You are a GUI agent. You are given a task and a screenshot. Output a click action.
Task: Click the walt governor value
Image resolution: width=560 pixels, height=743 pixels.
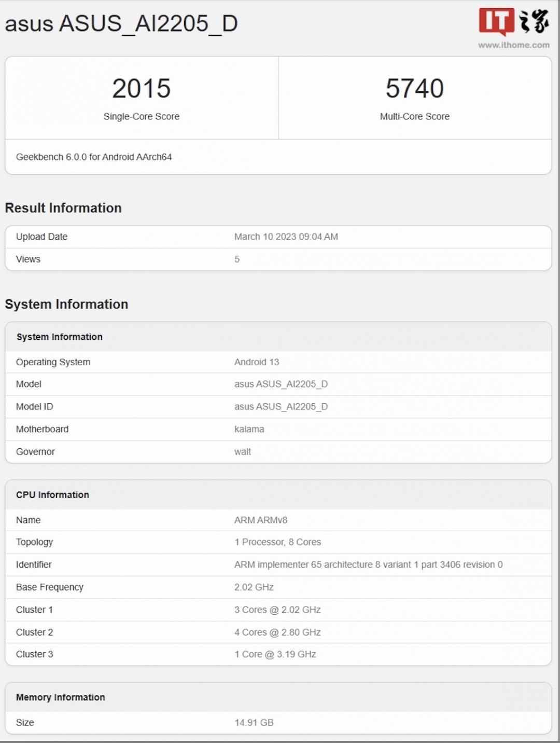tap(242, 452)
